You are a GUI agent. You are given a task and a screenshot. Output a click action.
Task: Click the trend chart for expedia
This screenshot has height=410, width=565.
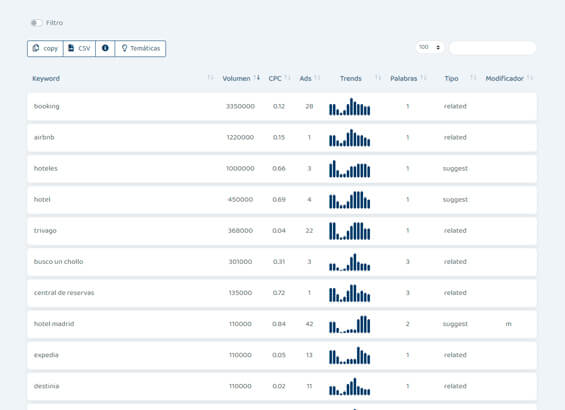coord(350,355)
